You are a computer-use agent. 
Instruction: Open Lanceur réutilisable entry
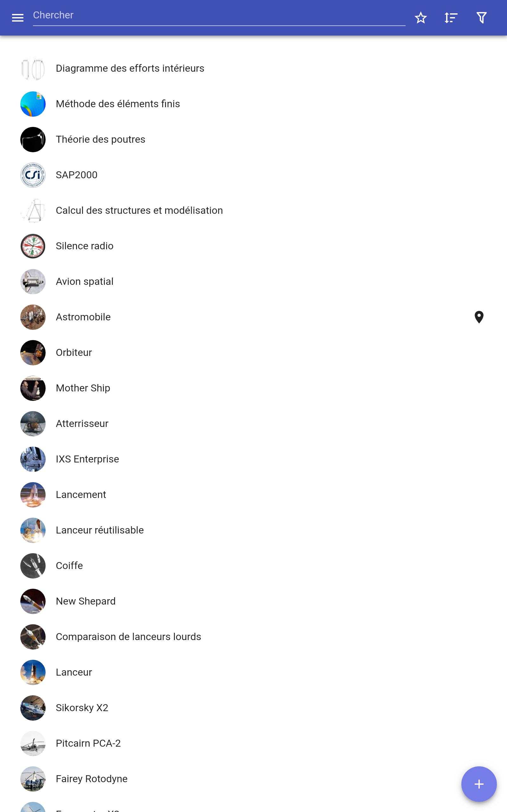253,530
